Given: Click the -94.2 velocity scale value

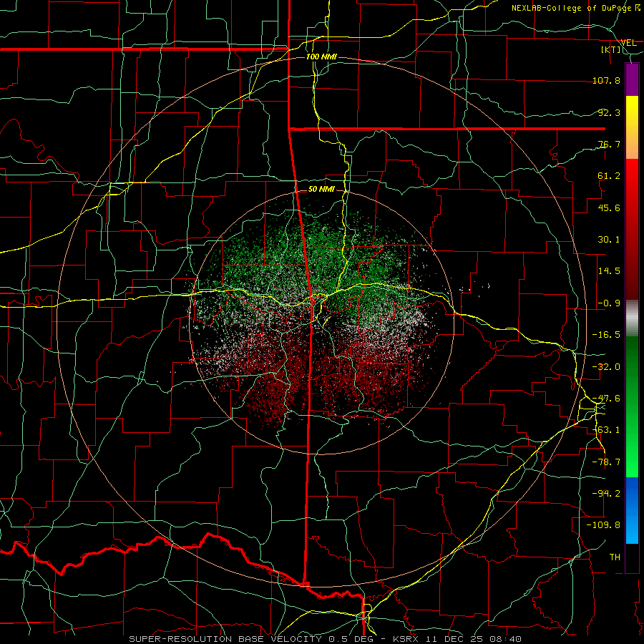Looking at the screenshot, I should tap(606, 494).
